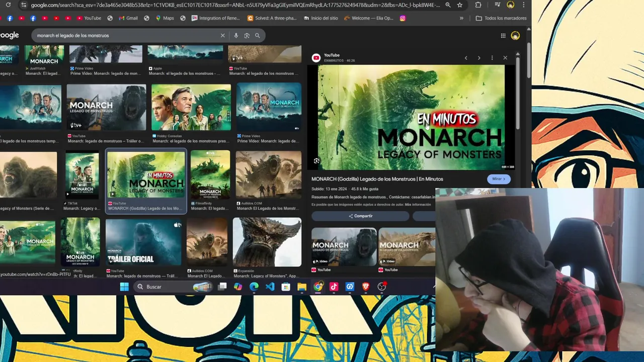
Task: Select the FilmAffinity Monarch poster thumbnail
Action: point(210,175)
